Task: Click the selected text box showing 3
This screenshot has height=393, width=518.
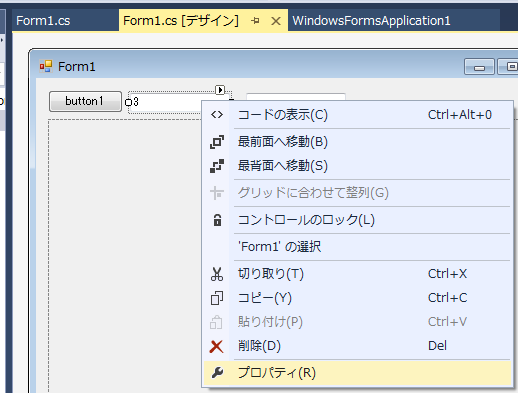Action: click(x=164, y=102)
